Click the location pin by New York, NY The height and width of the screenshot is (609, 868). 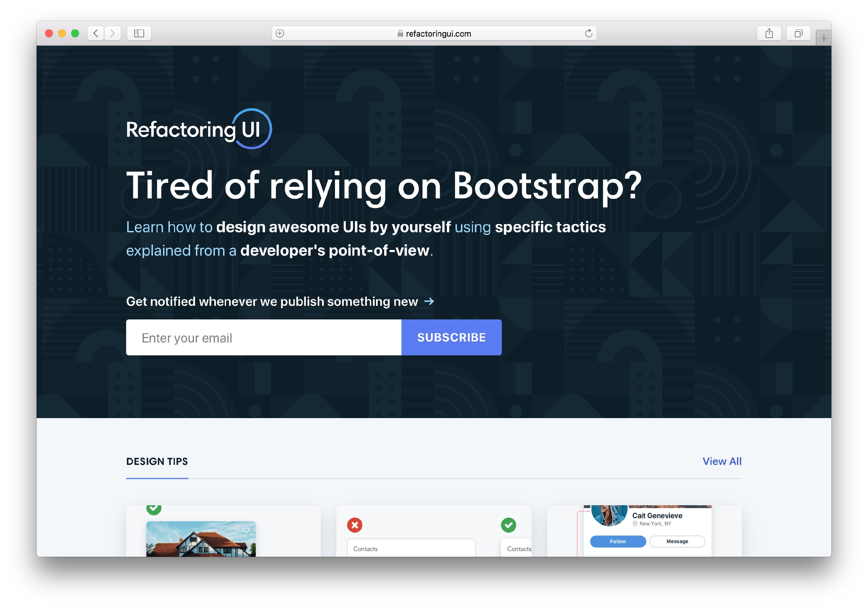635,524
